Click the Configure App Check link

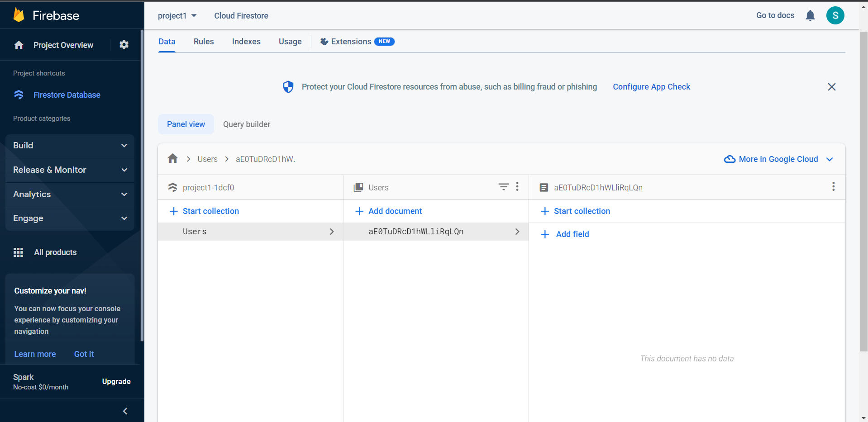[x=651, y=87]
